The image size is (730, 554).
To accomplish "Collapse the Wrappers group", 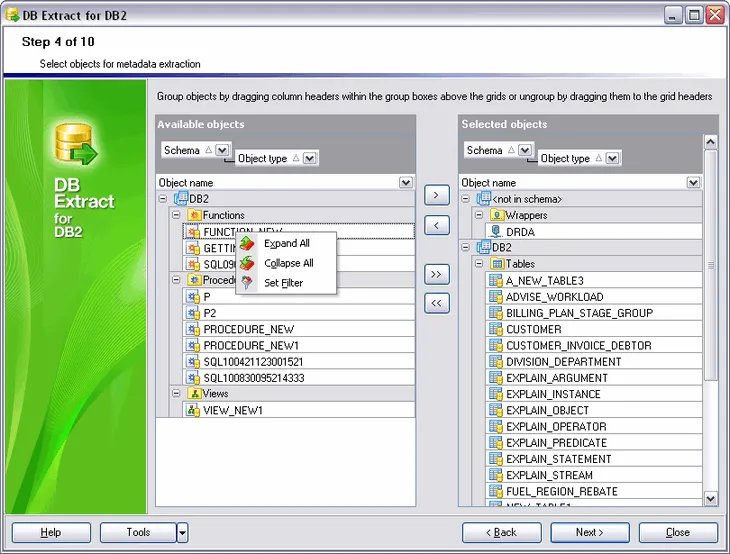I will tap(479, 215).
